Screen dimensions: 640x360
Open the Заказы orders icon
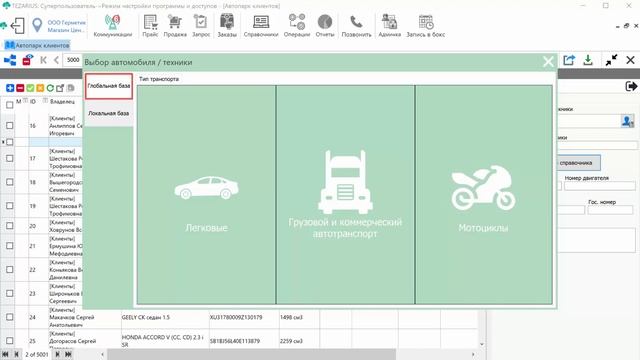point(227,26)
